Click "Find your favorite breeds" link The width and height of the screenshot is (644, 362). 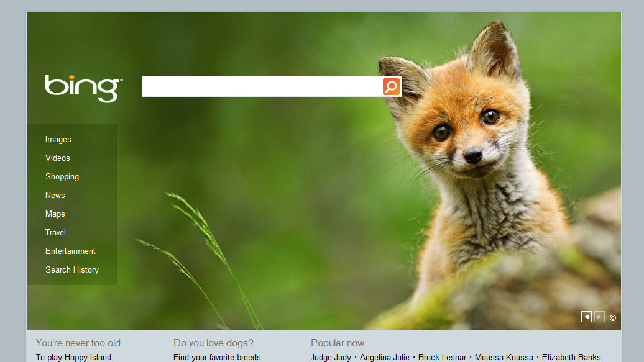coord(217,357)
